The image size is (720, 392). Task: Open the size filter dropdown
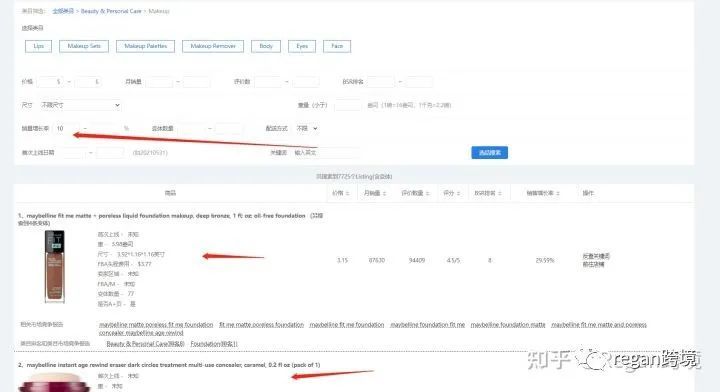click(x=80, y=105)
